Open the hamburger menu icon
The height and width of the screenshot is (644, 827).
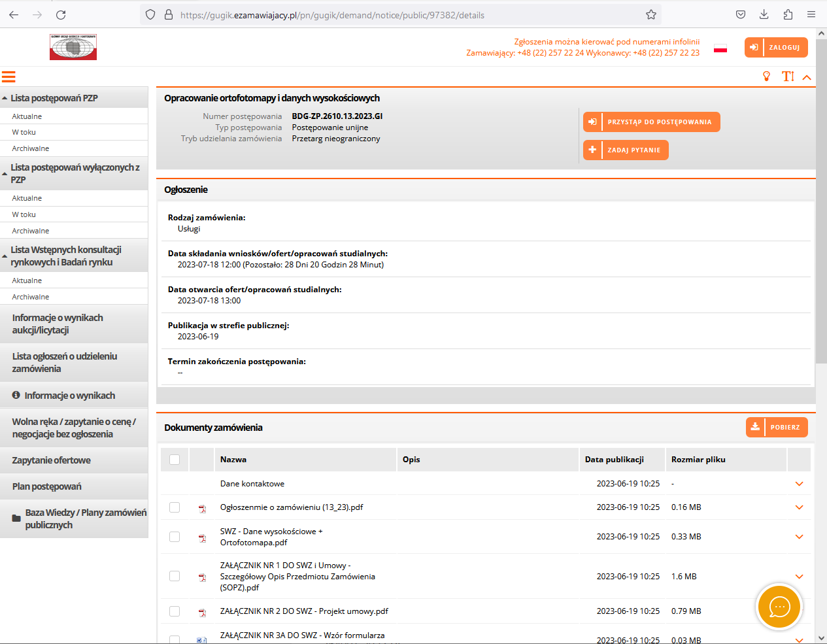8,77
